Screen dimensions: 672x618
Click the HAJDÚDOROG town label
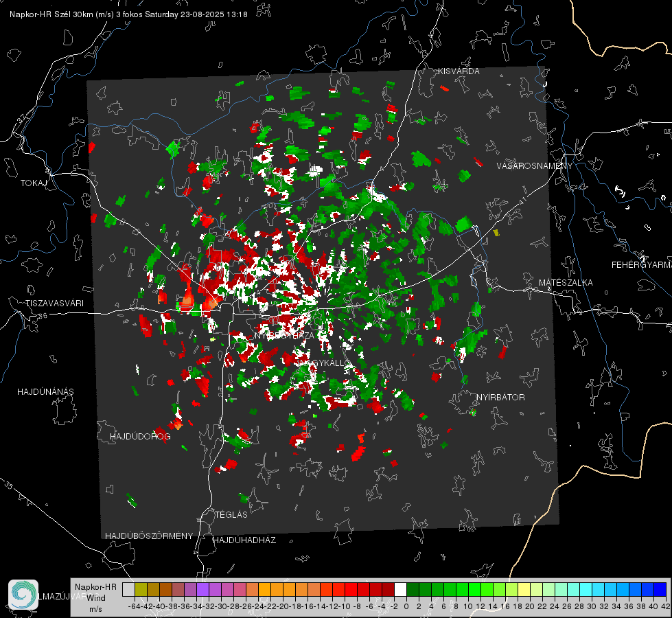pos(140,437)
